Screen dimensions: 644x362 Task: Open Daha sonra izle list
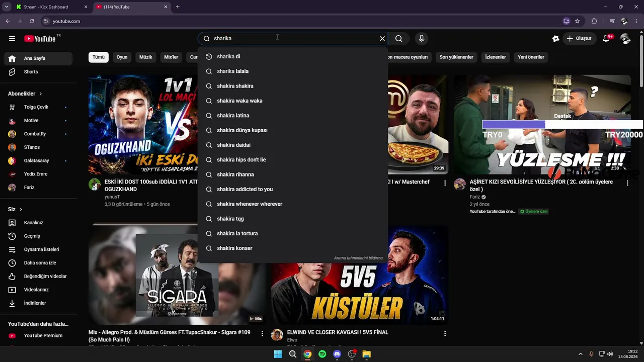pyautogui.click(x=38, y=263)
